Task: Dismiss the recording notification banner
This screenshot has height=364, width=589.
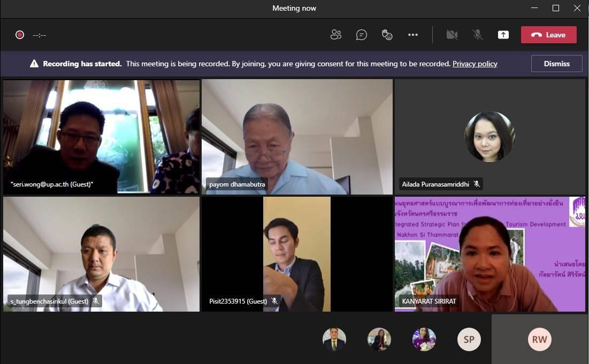Action: click(556, 64)
